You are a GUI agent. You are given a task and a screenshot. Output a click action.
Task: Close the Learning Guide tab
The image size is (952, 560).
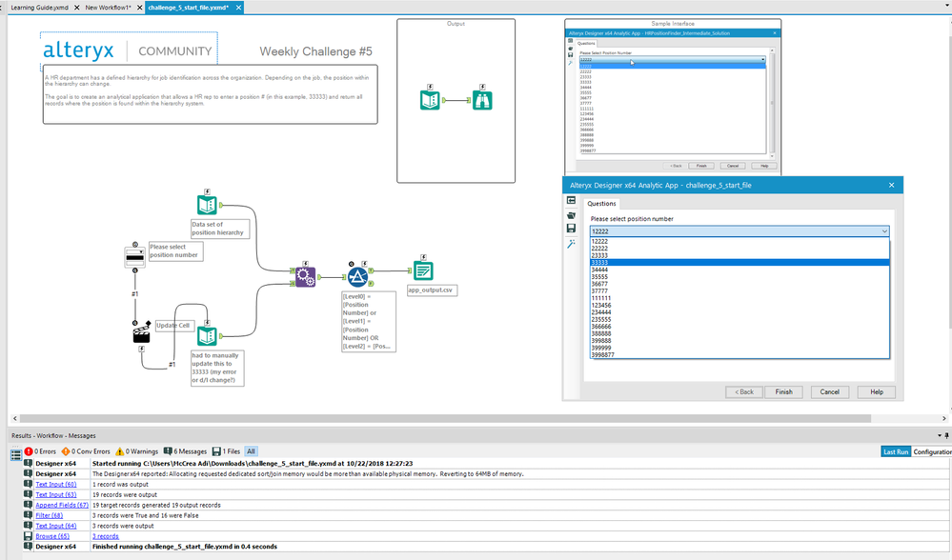tap(76, 8)
